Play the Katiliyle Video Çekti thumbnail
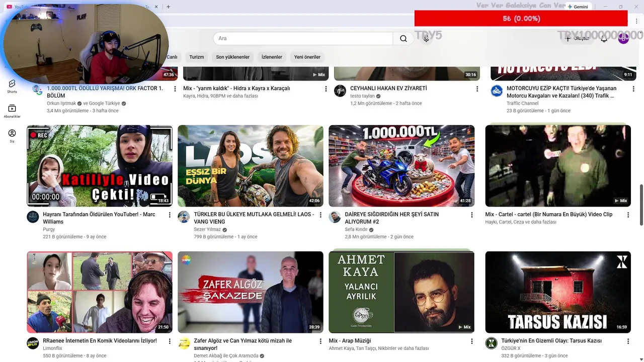644x362 pixels. coord(100,166)
